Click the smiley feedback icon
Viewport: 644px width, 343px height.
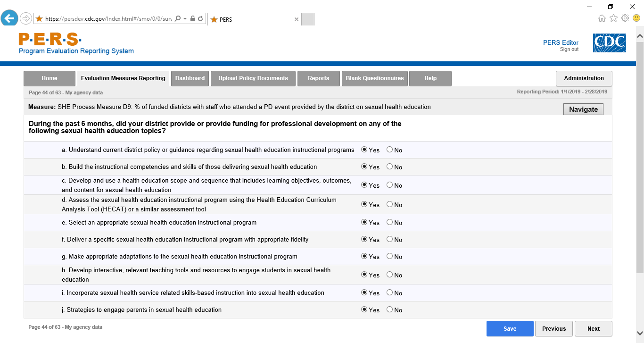[x=636, y=18]
